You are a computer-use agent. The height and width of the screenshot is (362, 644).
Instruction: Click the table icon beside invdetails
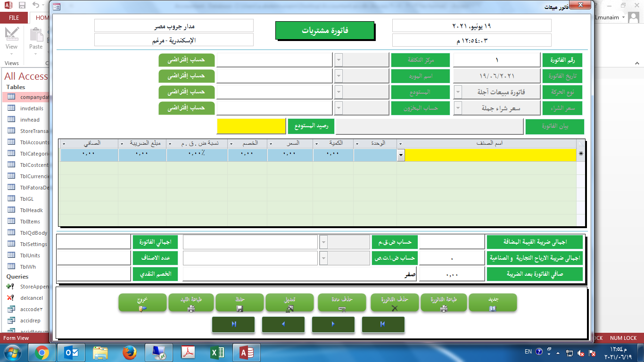11,108
